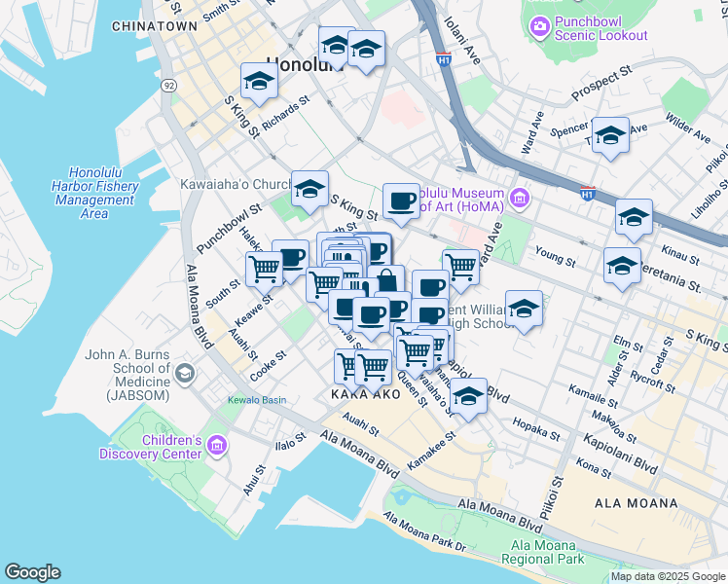Image resolution: width=728 pixels, height=584 pixels.
Task: Click the shopping cart marker near South St
Action: coord(264,268)
